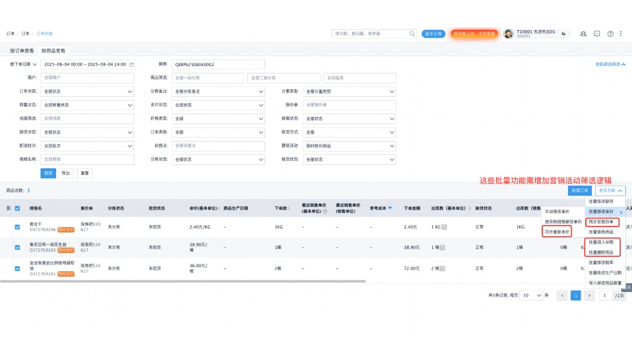Click the column settings icon in table header
The height and width of the screenshot is (364, 632).
9,208
